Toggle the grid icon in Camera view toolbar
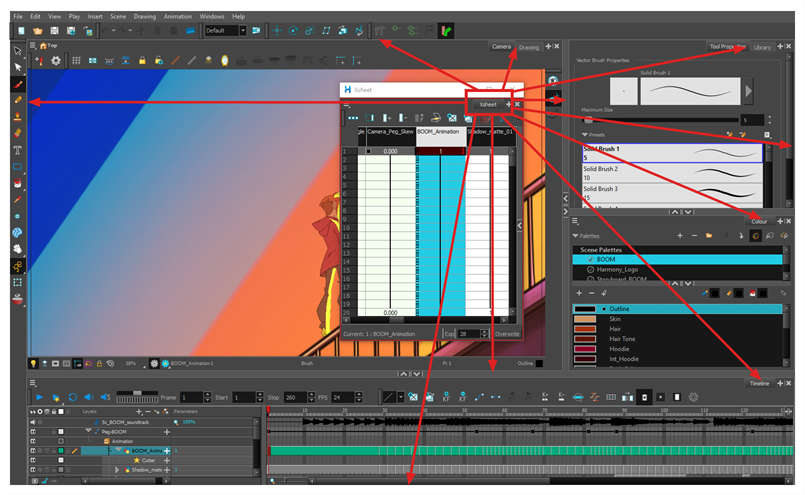805x495 pixels. click(76, 62)
